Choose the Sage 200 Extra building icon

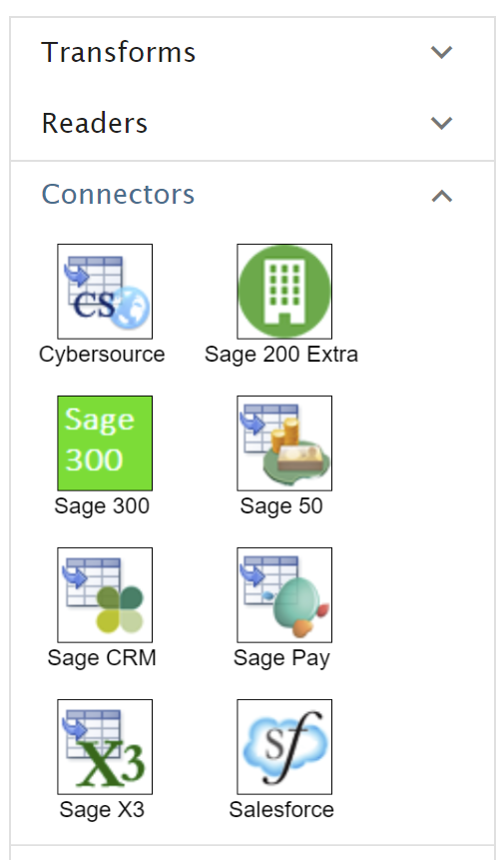click(x=284, y=292)
